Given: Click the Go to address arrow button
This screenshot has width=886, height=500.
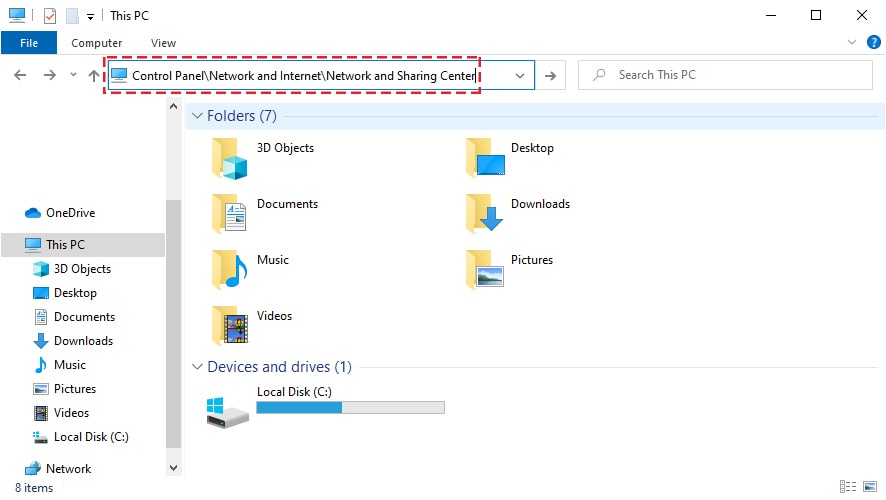Looking at the screenshot, I should (550, 76).
